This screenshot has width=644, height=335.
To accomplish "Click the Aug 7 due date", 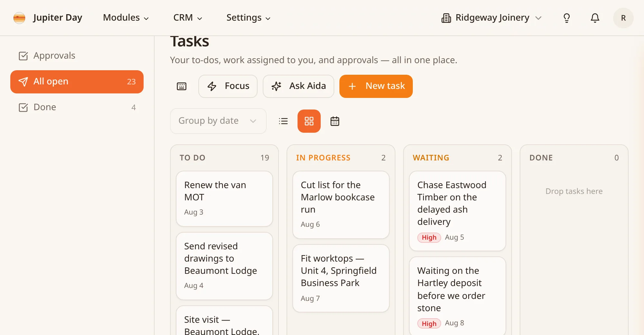I will (310, 299).
